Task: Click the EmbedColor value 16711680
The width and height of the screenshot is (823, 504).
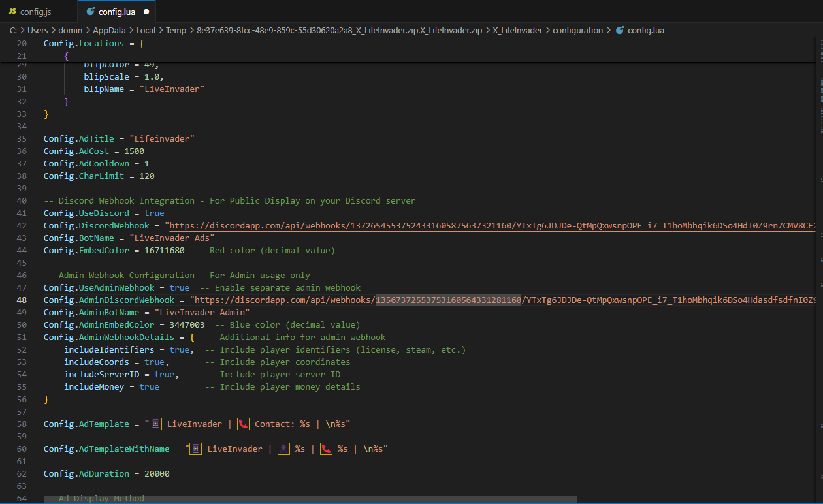Action: click(164, 251)
